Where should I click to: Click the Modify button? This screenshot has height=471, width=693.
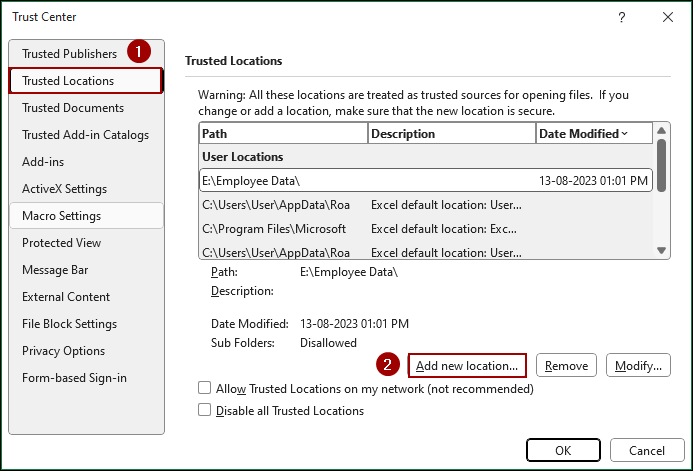[x=638, y=365]
